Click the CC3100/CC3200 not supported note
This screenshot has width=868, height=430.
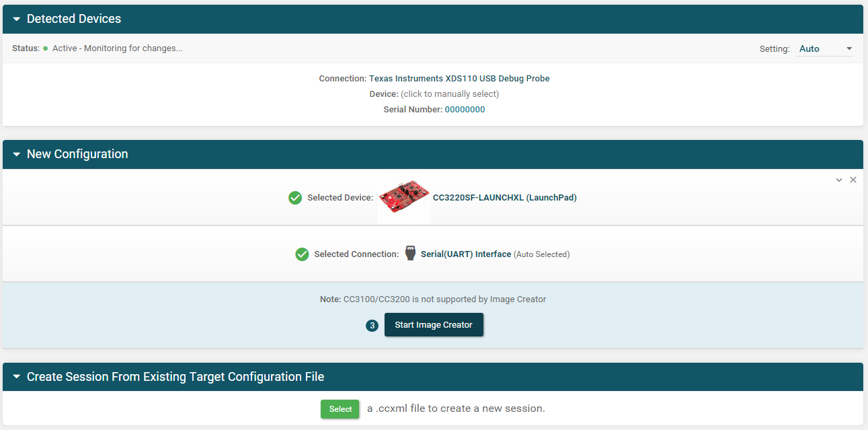click(433, 299)
